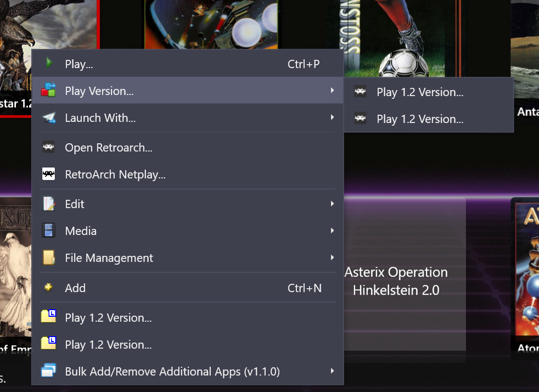Choose upper Play 1.2 Version... below Add

[188, 317]
